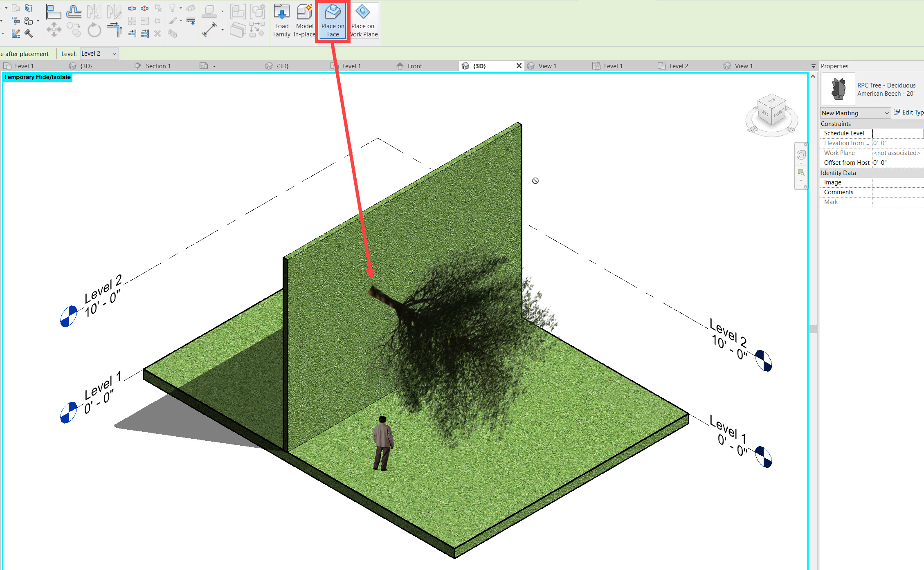Select the Split Element tool
This screenshot has height=570, width=924.
pyautogui.click(x=132, y=8)
